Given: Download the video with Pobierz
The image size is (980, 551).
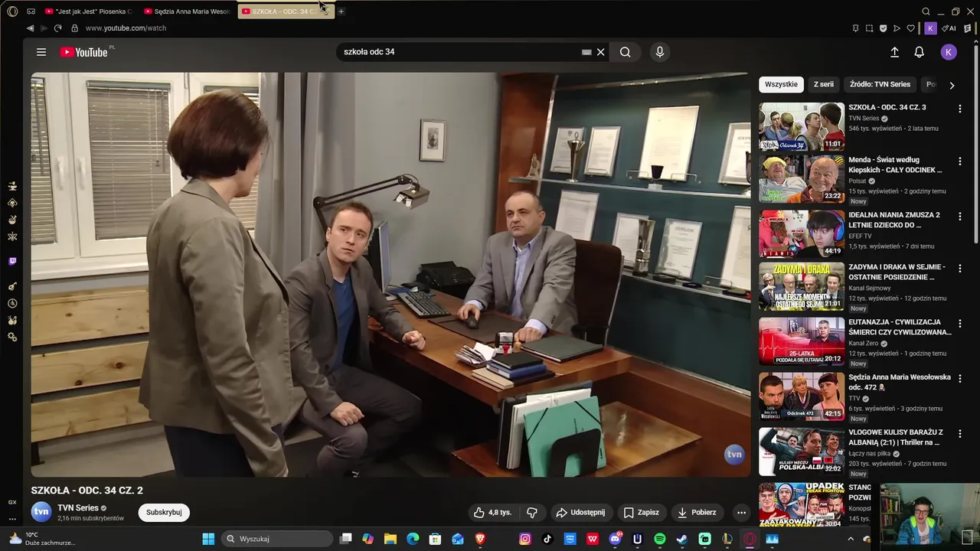Looking at the screenshot, I should (697, 512).
